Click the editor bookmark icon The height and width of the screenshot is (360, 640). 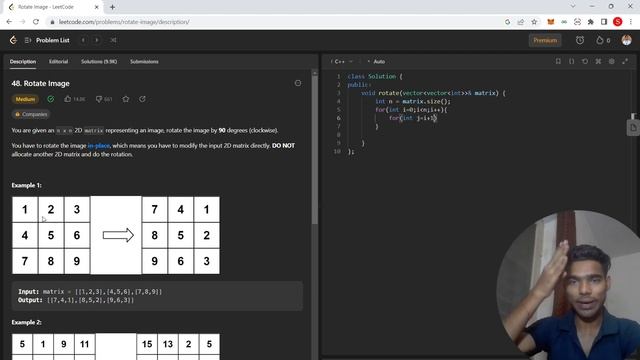click(558, 61)
